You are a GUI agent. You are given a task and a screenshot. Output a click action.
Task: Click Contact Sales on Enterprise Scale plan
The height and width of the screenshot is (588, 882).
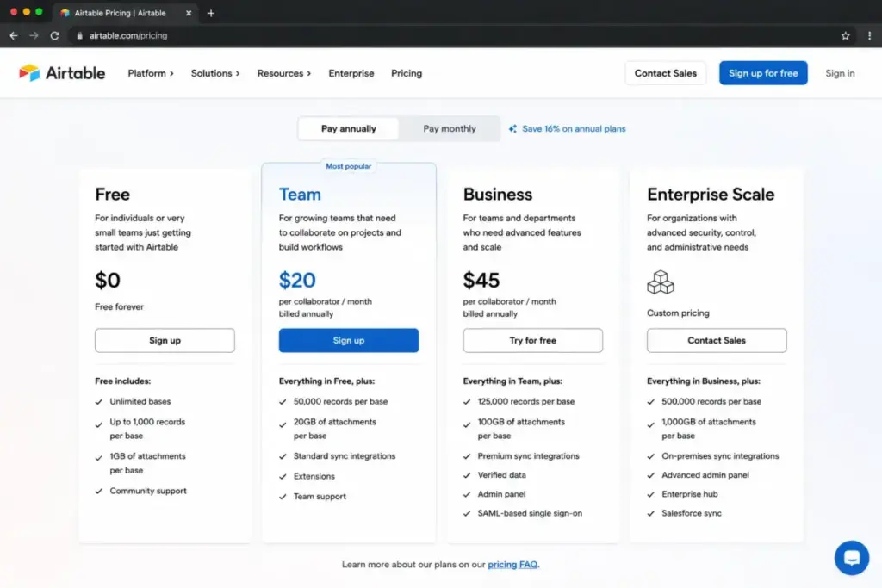(717, 341)
